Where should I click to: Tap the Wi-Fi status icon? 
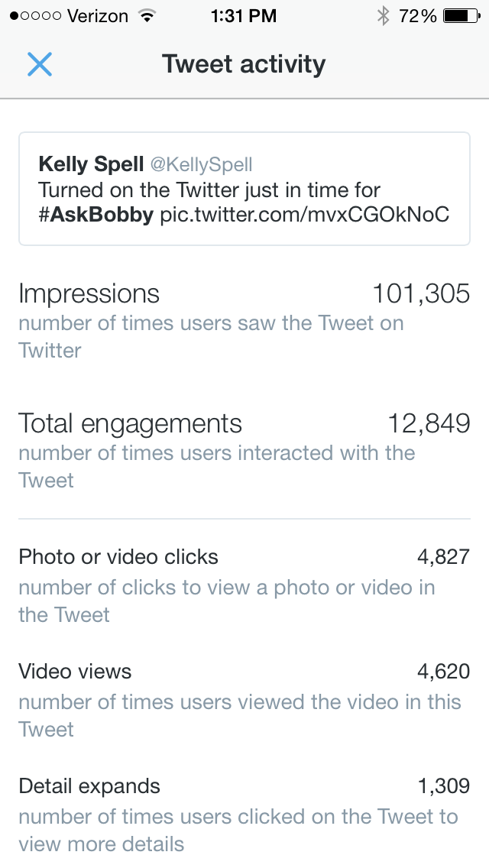pyautogui.click(x=144, y=16)
